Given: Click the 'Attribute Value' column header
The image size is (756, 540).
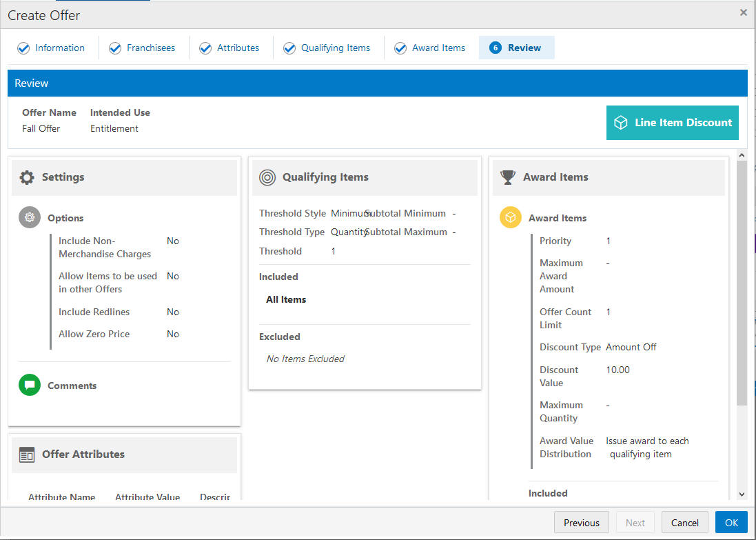Looking at the screenshot, I should coord(147,497).
